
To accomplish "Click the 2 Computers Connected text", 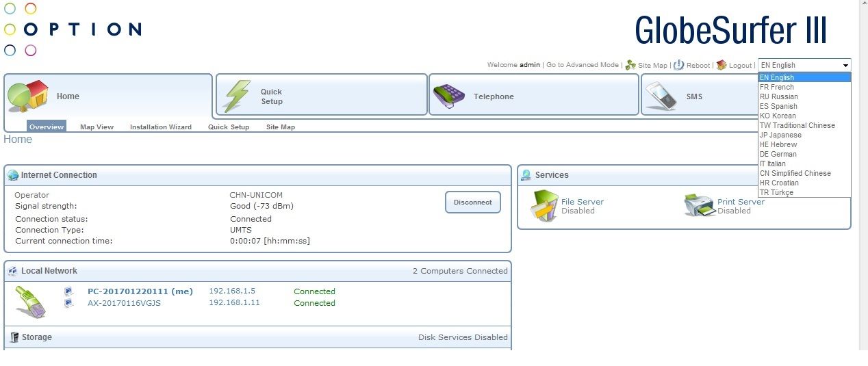I will point(460,271).
